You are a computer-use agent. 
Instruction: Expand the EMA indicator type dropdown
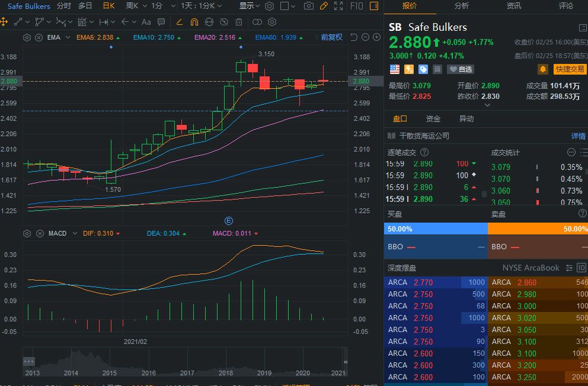68,37
